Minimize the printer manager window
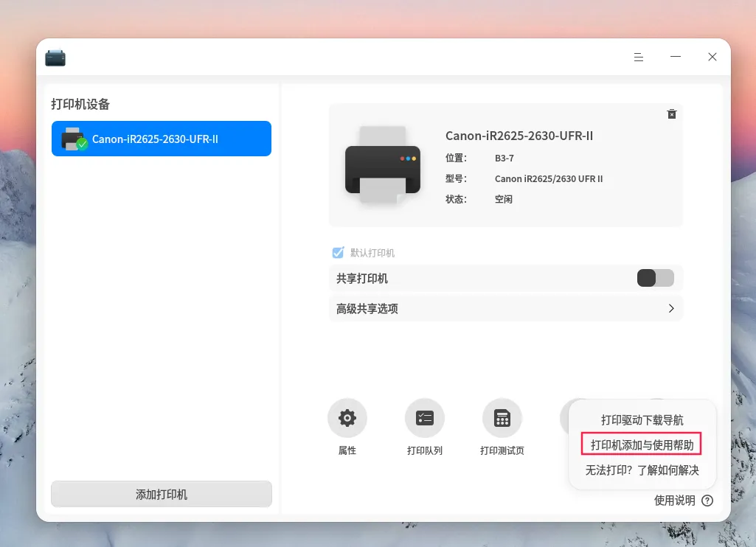The width and height of the screenshot is (756, 547). (676, 57)
